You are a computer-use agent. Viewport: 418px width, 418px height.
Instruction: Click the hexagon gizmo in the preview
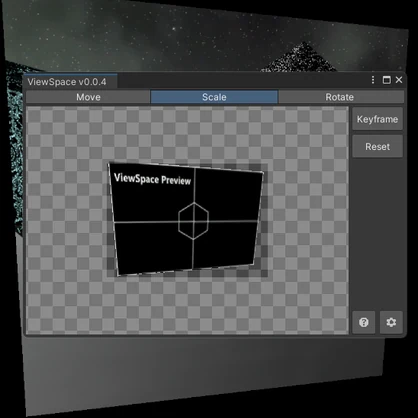coord(193,221)
